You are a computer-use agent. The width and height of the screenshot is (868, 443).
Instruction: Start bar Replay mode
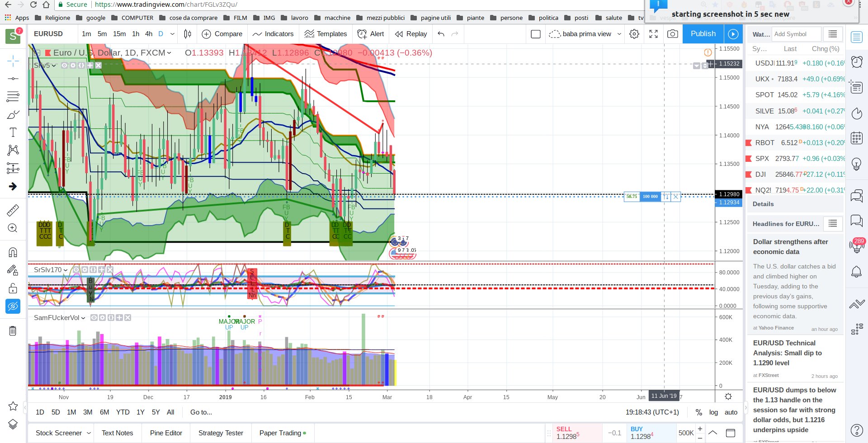tap(410, 34)
